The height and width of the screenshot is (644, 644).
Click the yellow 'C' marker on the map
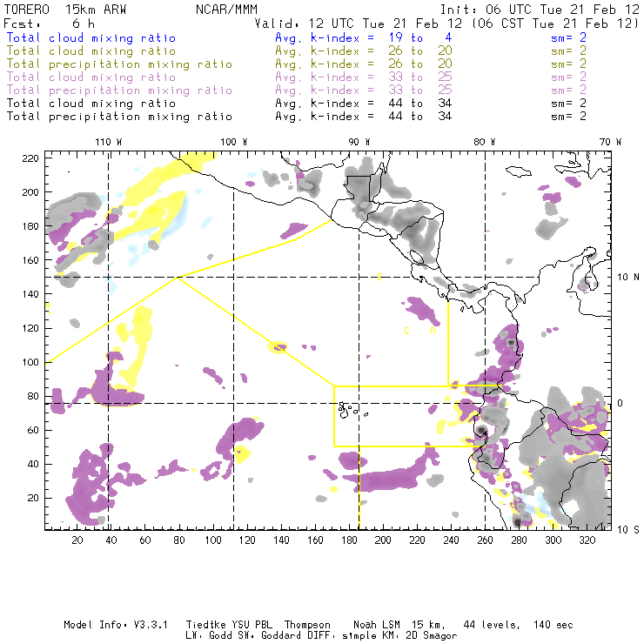tap(406, 331)
